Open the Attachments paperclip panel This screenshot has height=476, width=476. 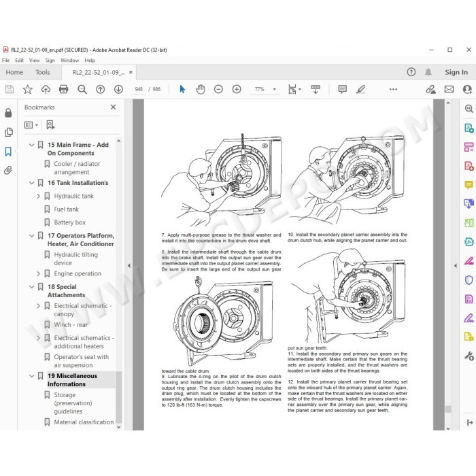8,170
